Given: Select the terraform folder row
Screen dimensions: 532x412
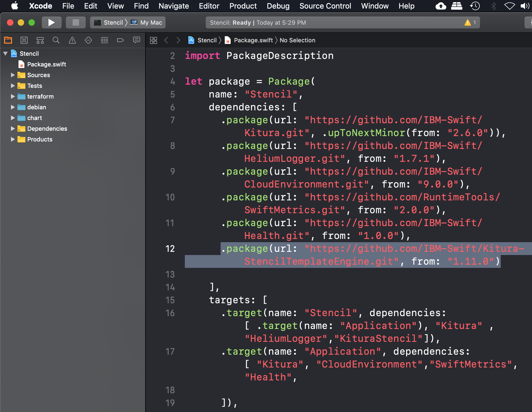Looking at the screenshot, I should click(x=73, y=96).
